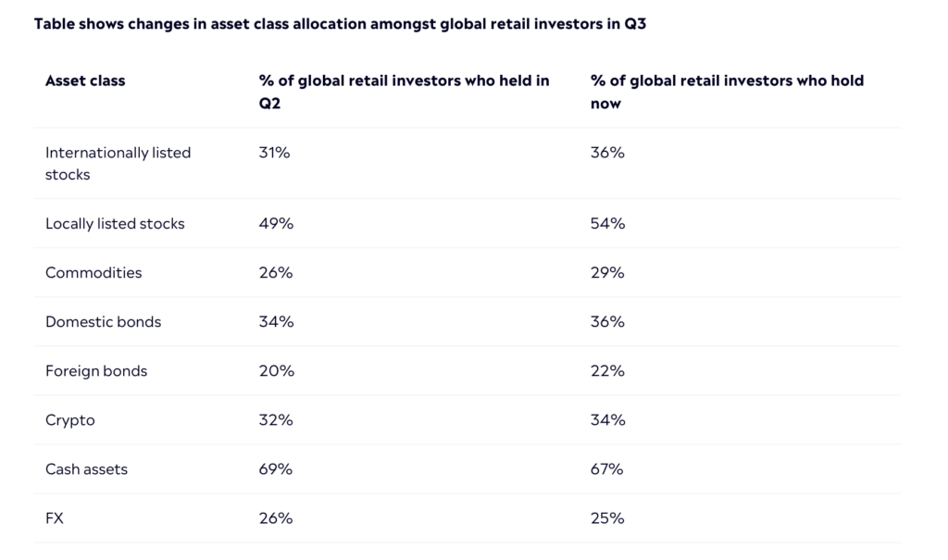Click the "Asset class" column header
Screen dimensions: 948x560
click(x=85, y=81)
